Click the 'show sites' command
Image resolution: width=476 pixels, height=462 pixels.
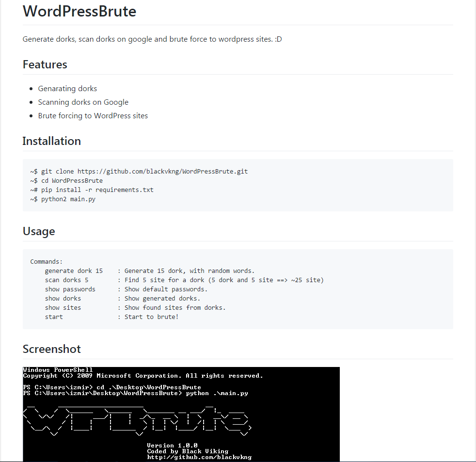(x=63, y=307)
